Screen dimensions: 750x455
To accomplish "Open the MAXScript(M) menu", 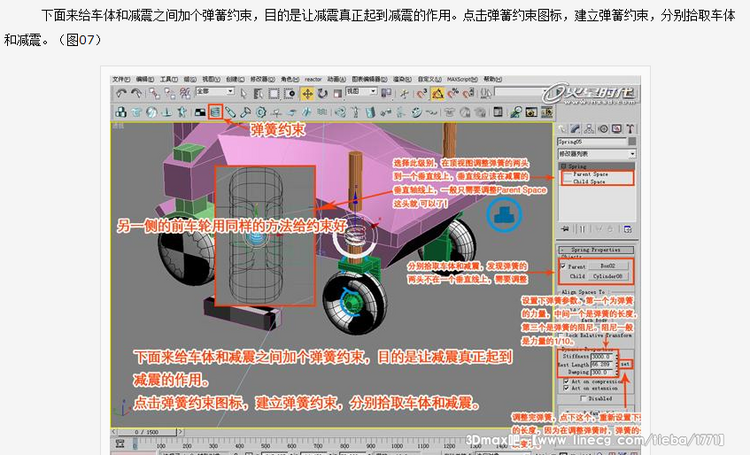I will point(462,79).
